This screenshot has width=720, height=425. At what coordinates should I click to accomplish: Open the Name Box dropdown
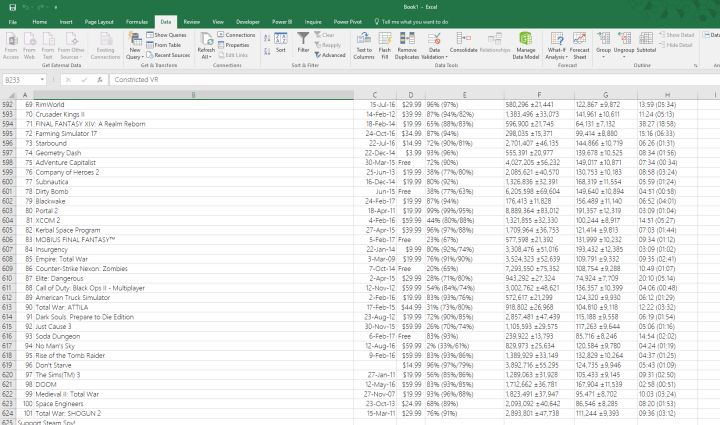42,80
